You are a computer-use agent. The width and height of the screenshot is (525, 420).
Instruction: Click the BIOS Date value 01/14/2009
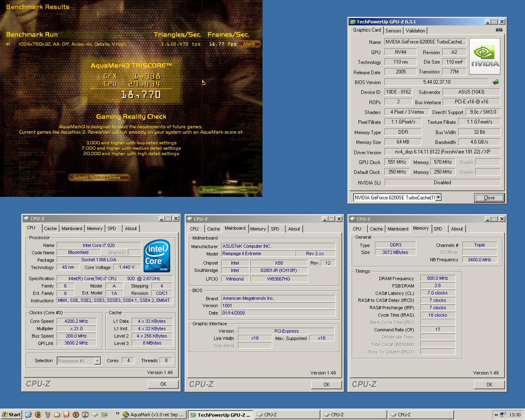click(x=278, y=313)
